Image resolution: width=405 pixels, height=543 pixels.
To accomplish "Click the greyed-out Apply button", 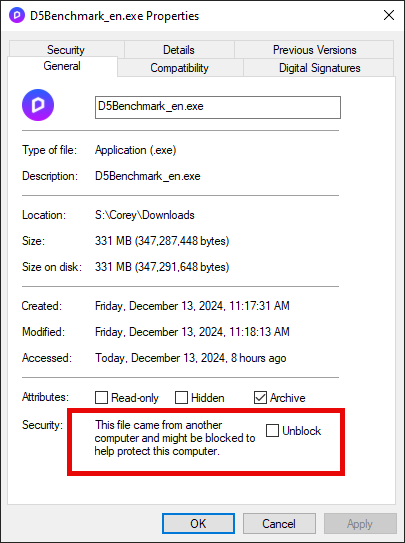I will point(360,523).
